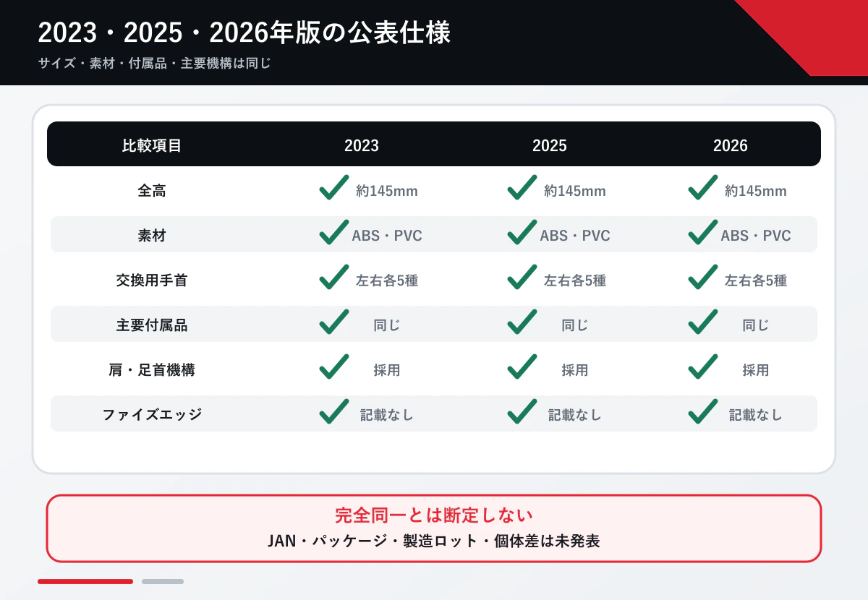Screen dimensions: 868x600
Task: Select the ファイズエッジ checkmark under 2023
Action: (x=334, y=411)
